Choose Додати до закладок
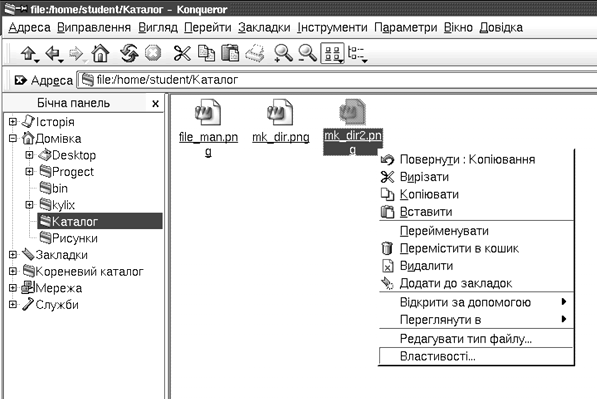597x399 pixels. click(476, 283)
